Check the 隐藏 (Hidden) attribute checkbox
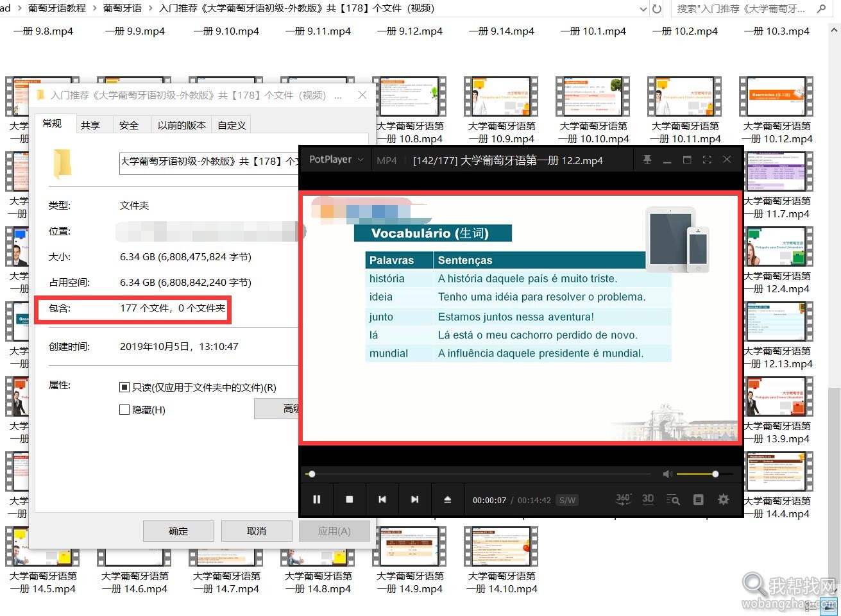 click(124, 409)
